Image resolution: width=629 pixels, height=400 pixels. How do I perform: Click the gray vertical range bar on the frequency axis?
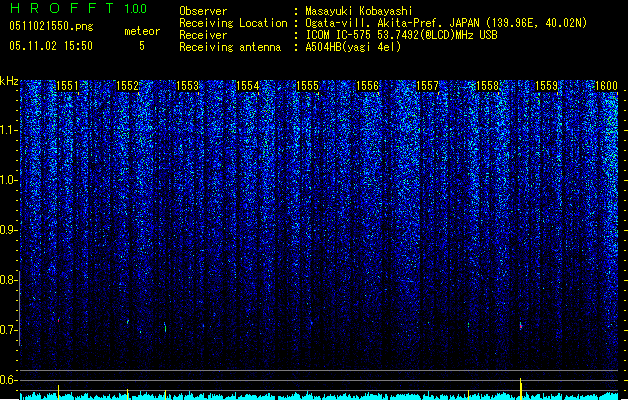pyautogui.click(x=20, y=308)
